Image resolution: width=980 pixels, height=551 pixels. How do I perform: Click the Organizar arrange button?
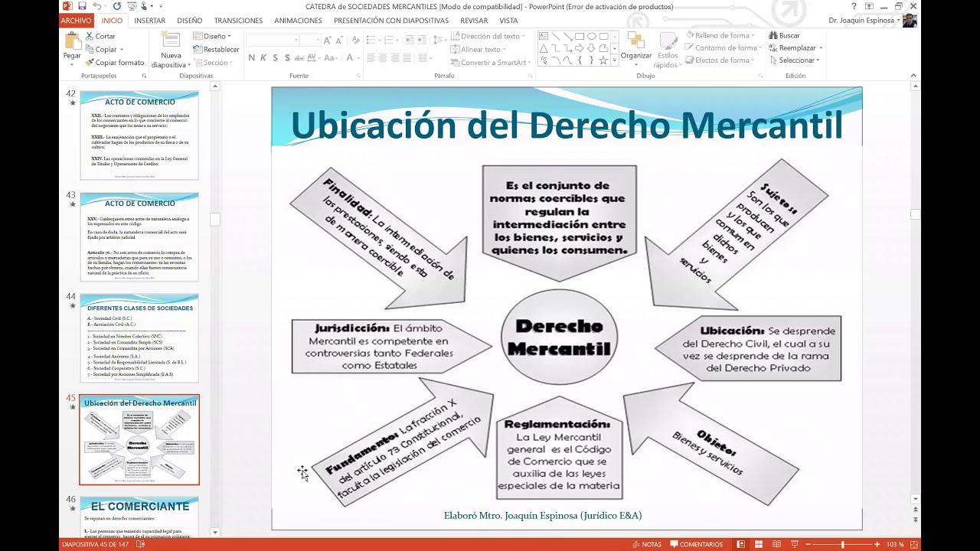pos(636,47)
